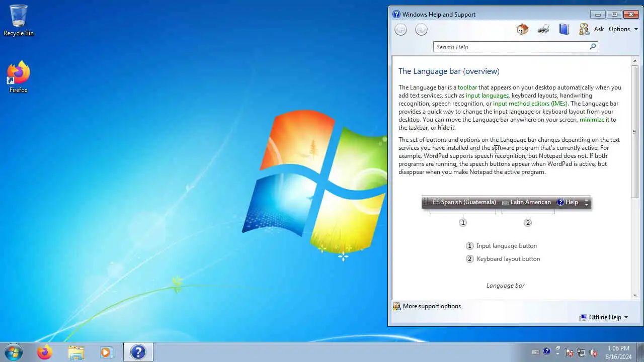Open the Options dropdown menu

[x=623, y=29]
